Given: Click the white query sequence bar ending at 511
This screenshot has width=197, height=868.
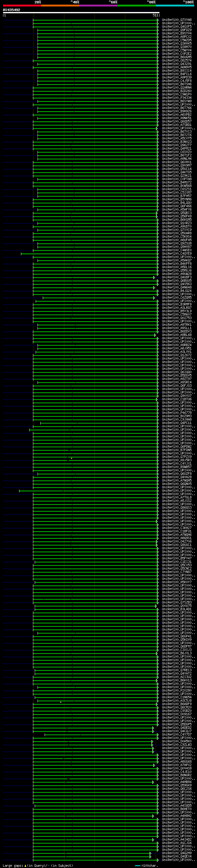Looking at the screenshot, I should (81, 13).
